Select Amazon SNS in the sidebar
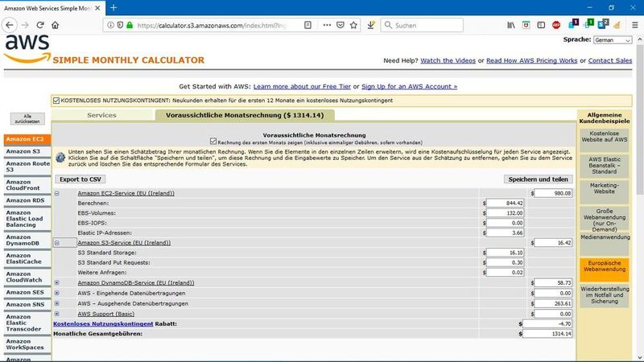 pos(27,305)
